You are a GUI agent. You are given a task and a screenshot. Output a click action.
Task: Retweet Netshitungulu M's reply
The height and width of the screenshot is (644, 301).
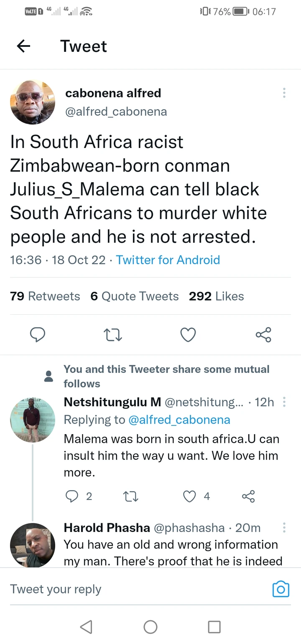point(131,496)
